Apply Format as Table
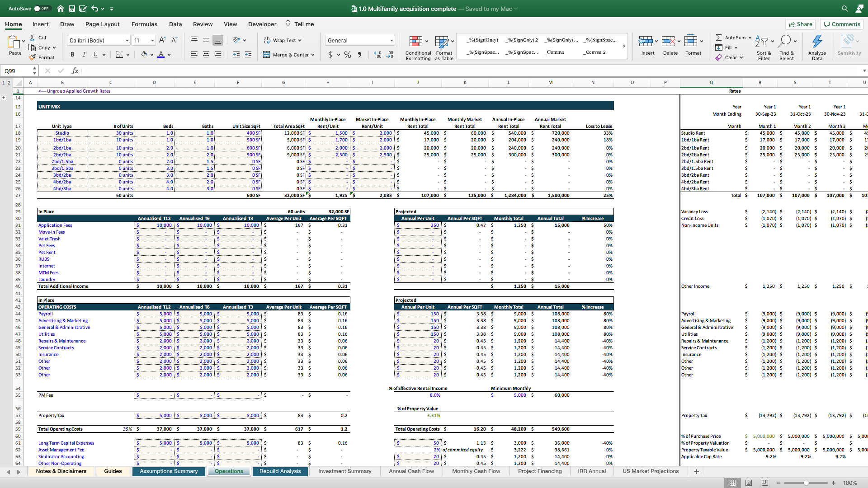Screen dimensions: 868x488 point(443,47)
